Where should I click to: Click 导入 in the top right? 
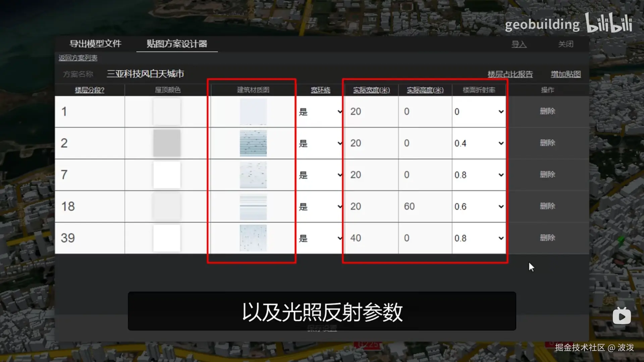(519, 44)
